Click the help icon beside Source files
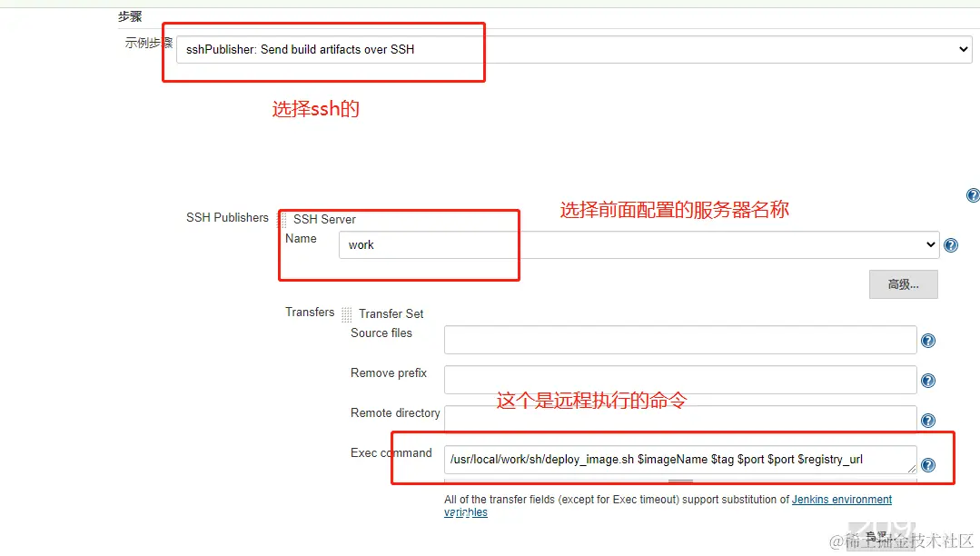 (x=928, y=341)
